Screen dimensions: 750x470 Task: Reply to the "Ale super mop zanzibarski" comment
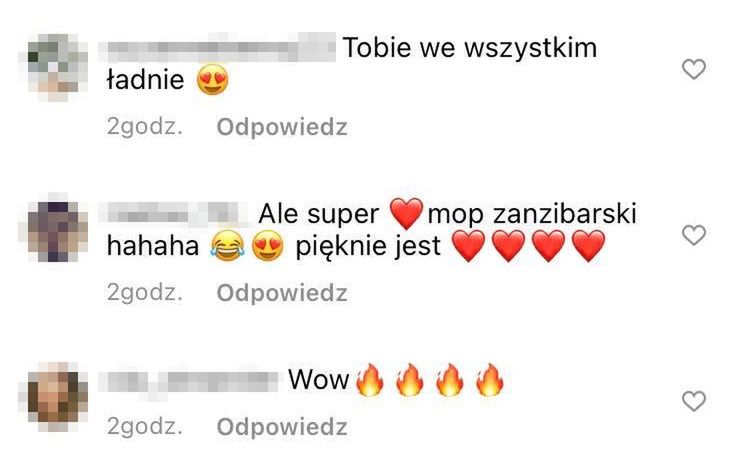coord(282,293)
